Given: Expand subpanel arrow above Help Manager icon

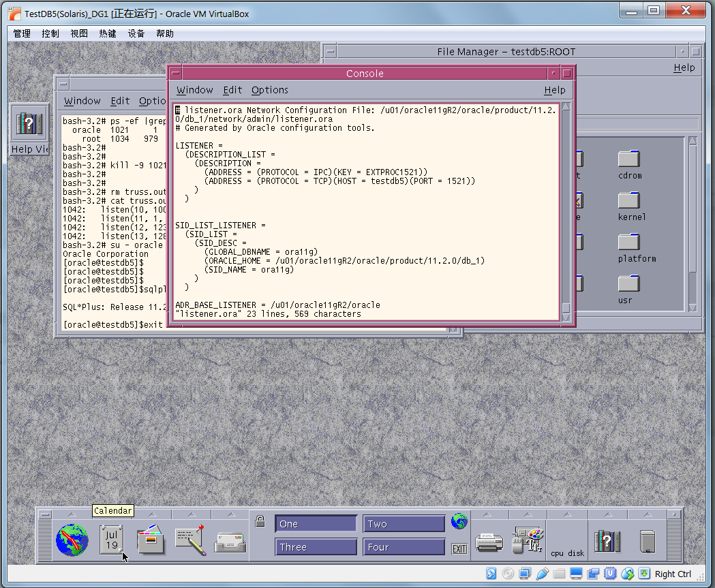Looking at the screenshot, I should coord(608,514).
